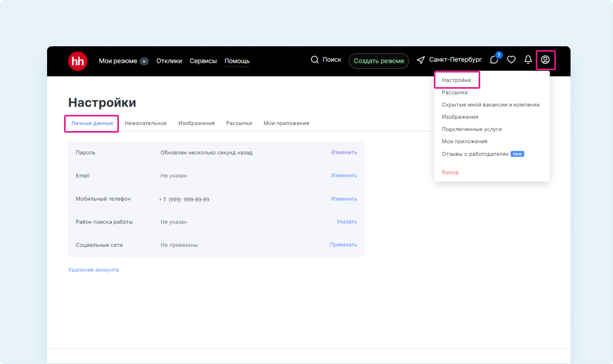Viewport: 613px width, 364px height.
Task: Click the resume count badge dot
Action: [x=144, y=61]
